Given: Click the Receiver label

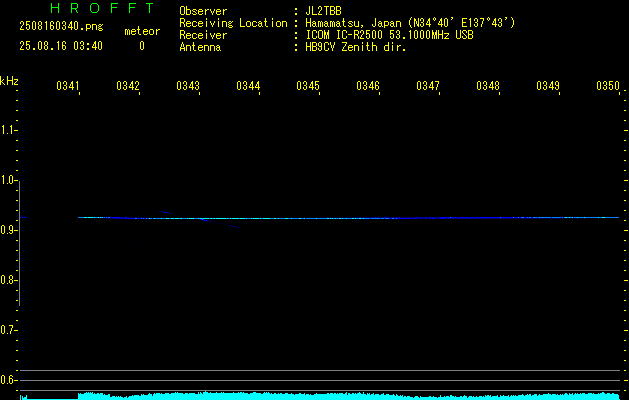Looking at the screenshot, I should click(203, 35).
